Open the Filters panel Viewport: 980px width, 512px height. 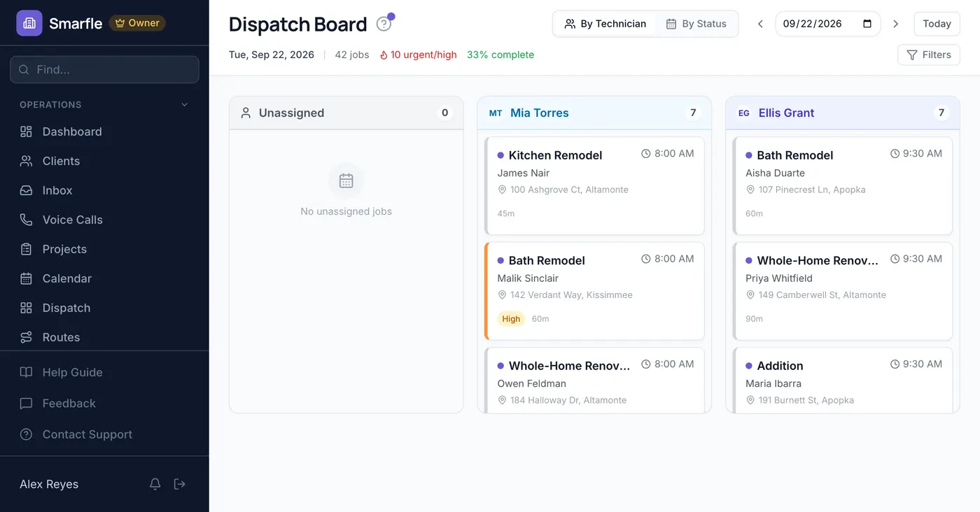[929, 55]
